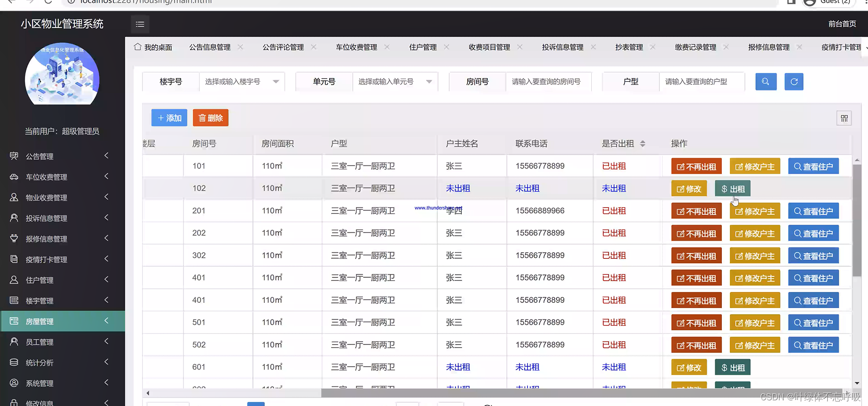Switch to the 报修信息管理 tab
The width and height of the screenshot is (868, 406).
(769, 47)
